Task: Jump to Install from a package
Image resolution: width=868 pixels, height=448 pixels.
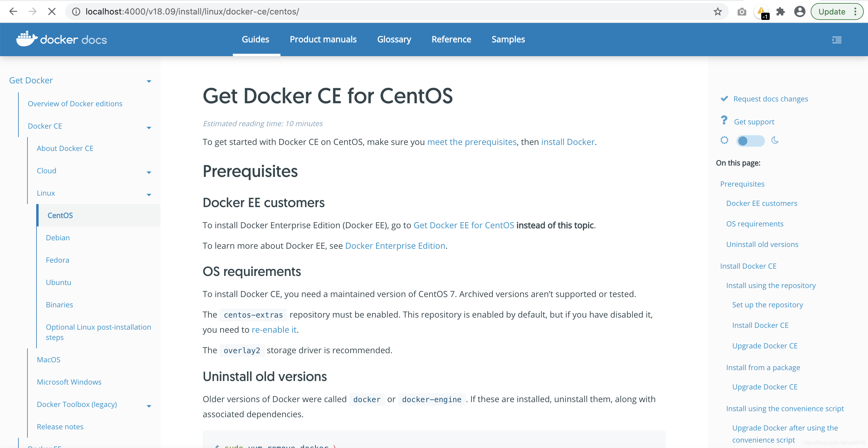Action: (x=763, y=367)
